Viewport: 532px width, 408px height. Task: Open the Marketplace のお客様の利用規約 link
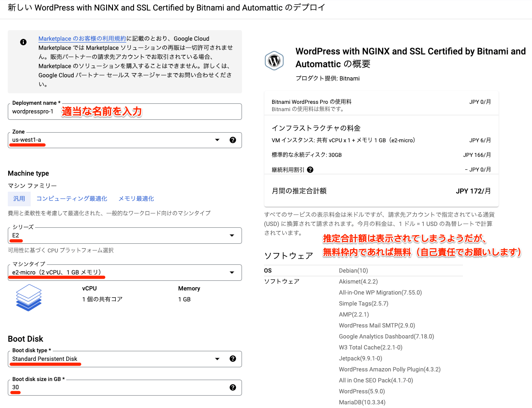pyautogui.click(x=82, y=39)
